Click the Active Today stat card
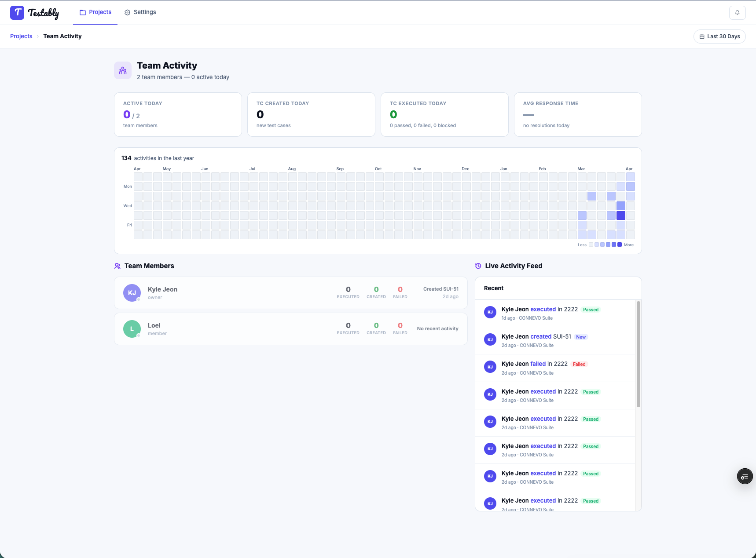 click(178, 114)
